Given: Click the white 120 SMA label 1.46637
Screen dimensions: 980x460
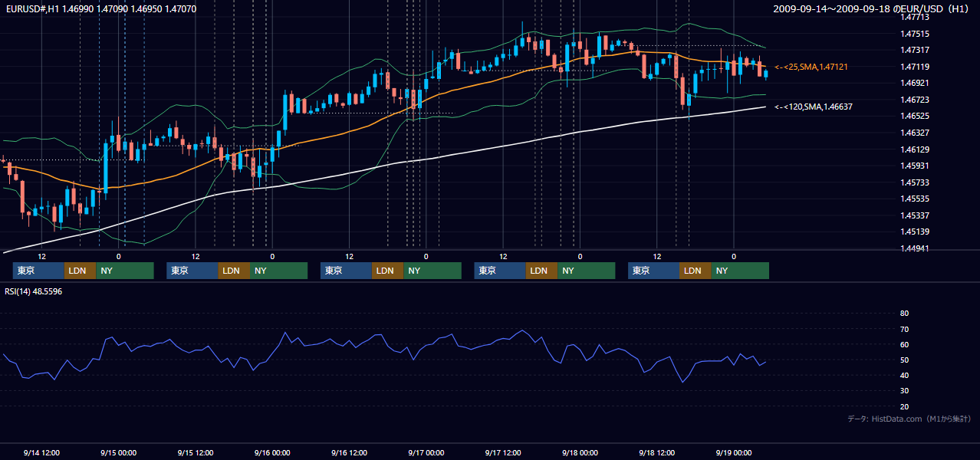Looking at the screenshot, I should pyautogui.click(x=814, y=107).
